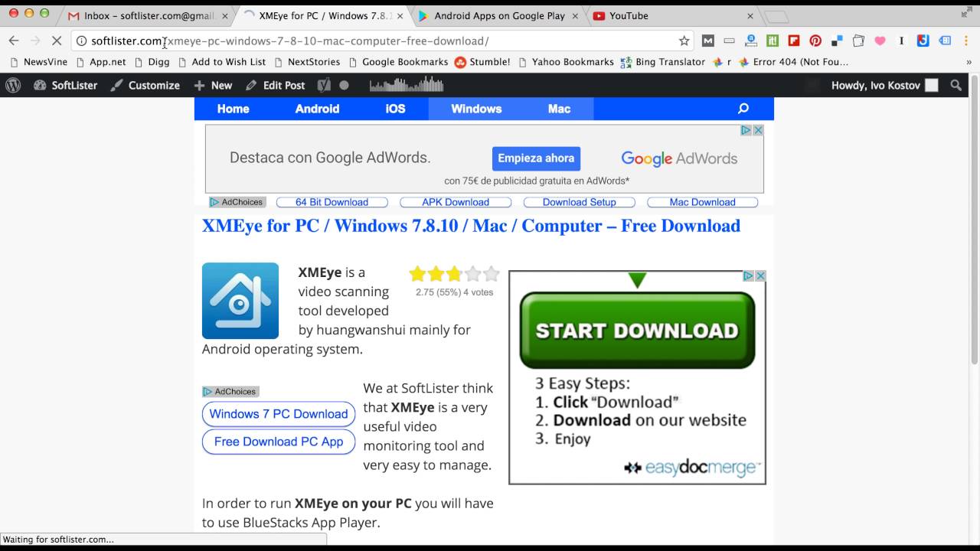980x551 pixels.
Task: Open iOS category in navigation
Action: [x=395, y=109]
